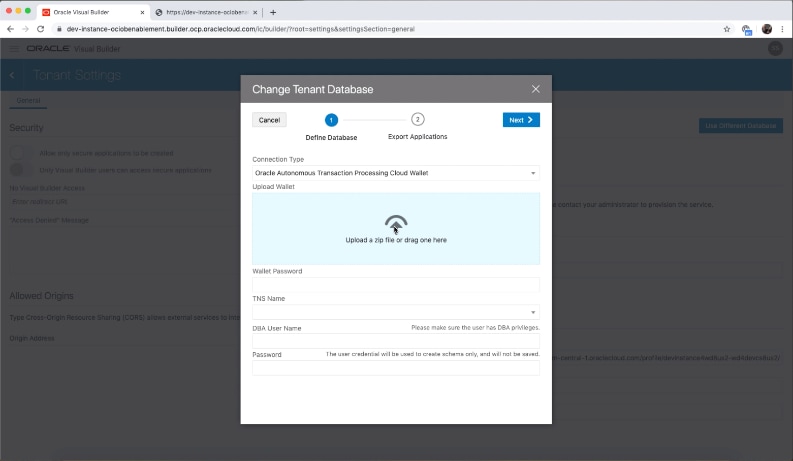This screenshot has height=461, width=793.
Task: Open a new browser tab
Action: (x=273, y=12)
